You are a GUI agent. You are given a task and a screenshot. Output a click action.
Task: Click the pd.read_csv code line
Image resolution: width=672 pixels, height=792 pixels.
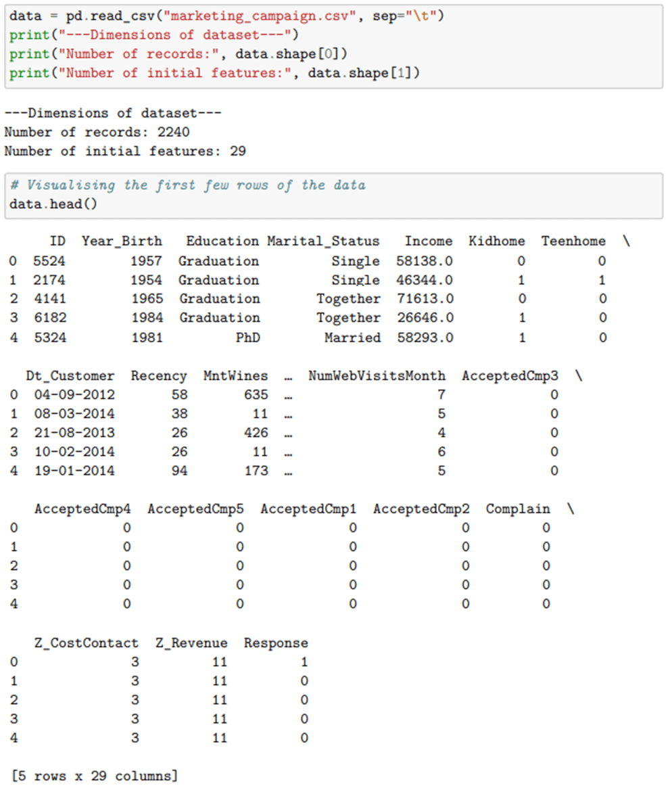click(x=226, y=16)
